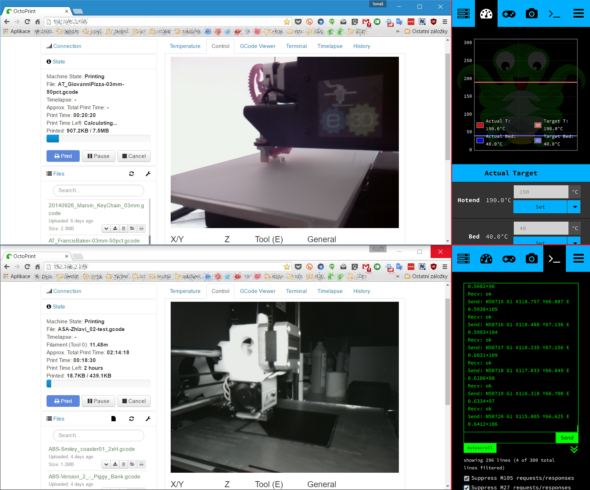The image size is (590, 490).
Task: Switch to Terminal tab in top window
Action: coord(296,46)
